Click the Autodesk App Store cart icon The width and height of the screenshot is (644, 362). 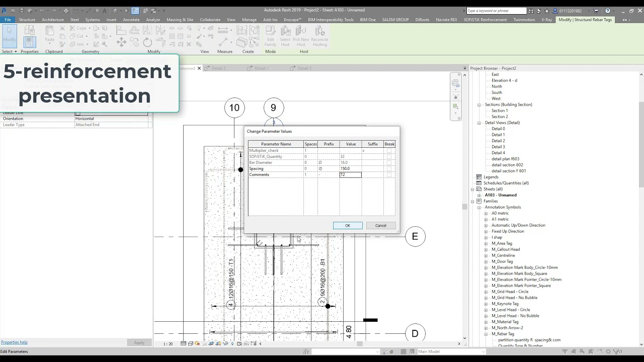click(x=596, y=11)
